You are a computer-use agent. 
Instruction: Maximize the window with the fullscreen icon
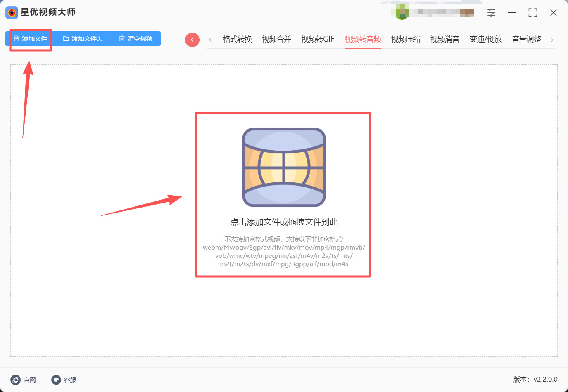tap(533, 13)
